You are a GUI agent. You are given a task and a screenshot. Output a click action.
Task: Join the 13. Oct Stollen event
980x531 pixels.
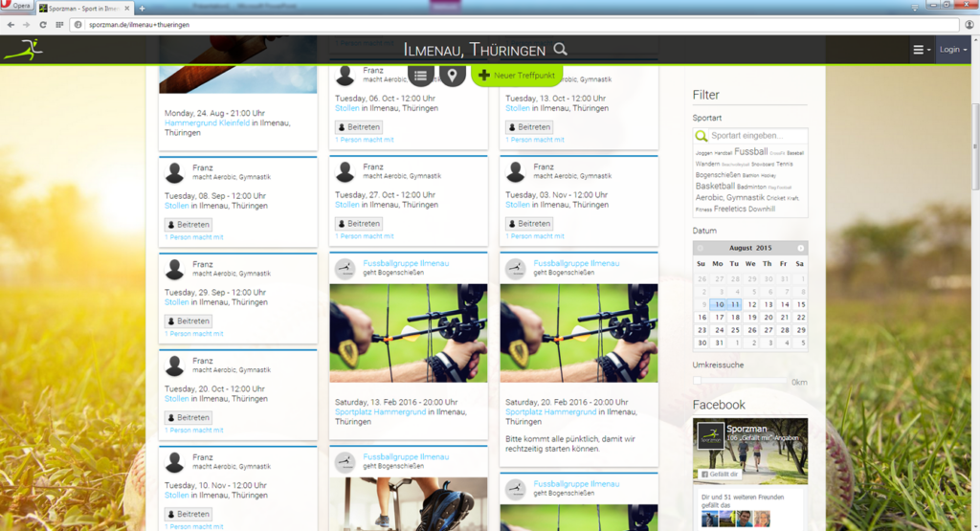point(529,127)
